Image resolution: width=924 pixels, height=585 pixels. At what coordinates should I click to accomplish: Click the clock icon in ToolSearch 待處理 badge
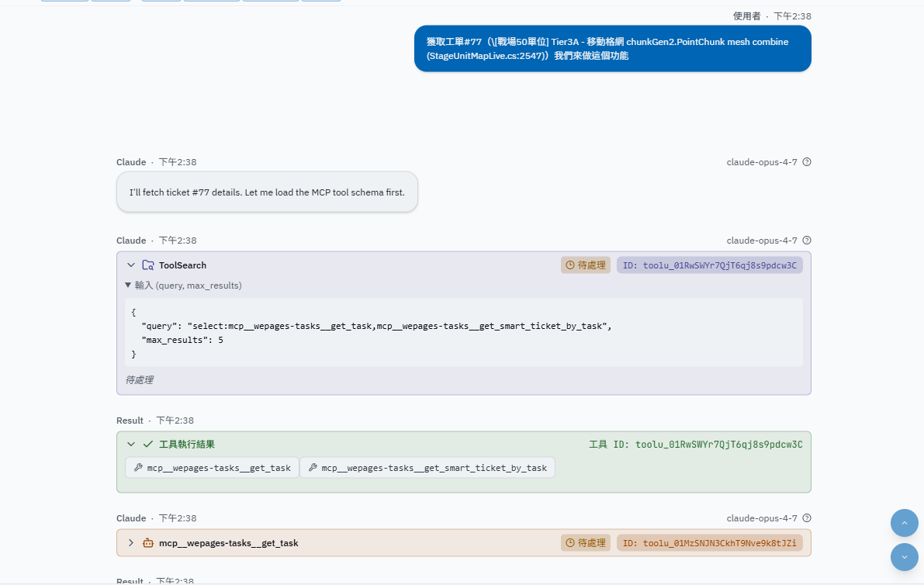(x=570, y=265)
